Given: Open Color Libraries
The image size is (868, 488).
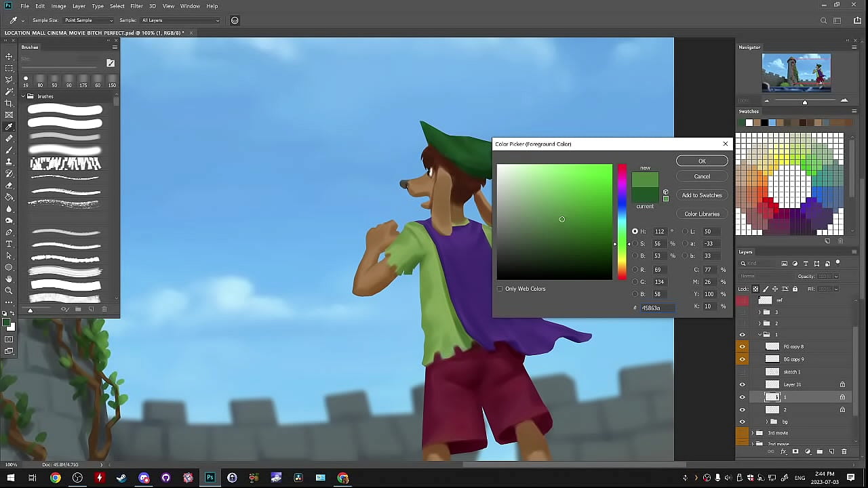Looking at the screenshot, I should click(x=702, y=214).
